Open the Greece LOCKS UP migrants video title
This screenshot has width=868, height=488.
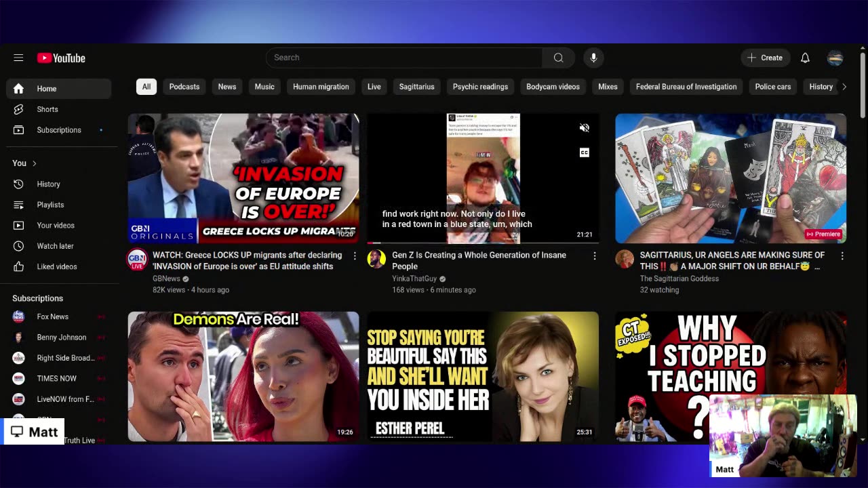click(x=248, y=261)
